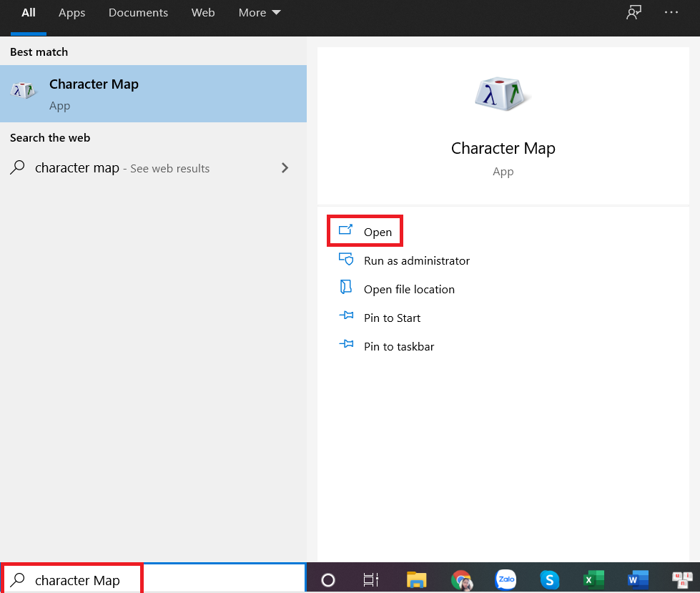Open File Explorer taskbar icon
The image size is (700, 593).
pos(416,579)
